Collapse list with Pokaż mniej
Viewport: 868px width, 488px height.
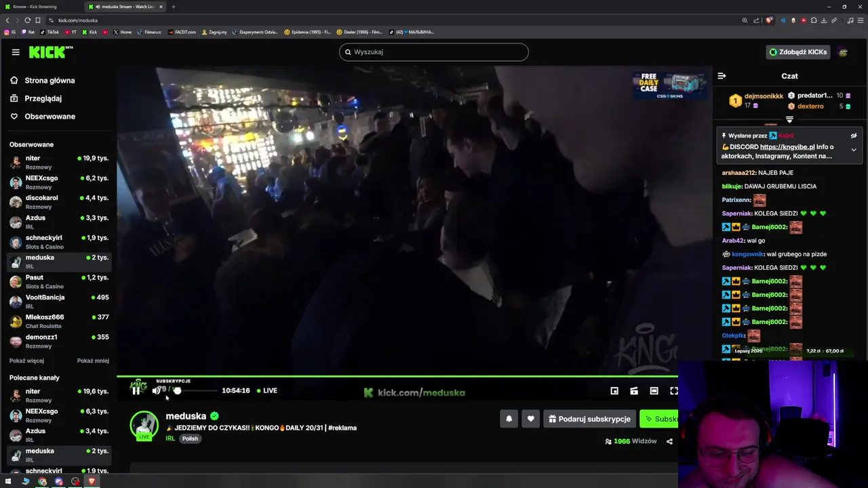tap(93, 361)
